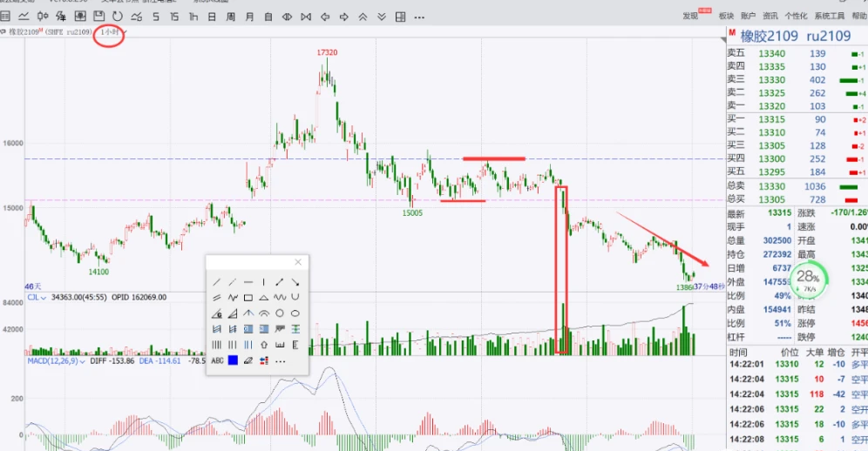Select the parallel lines drawing tool
The width and height of the screenshot is (868, 451).
point(216,298)
